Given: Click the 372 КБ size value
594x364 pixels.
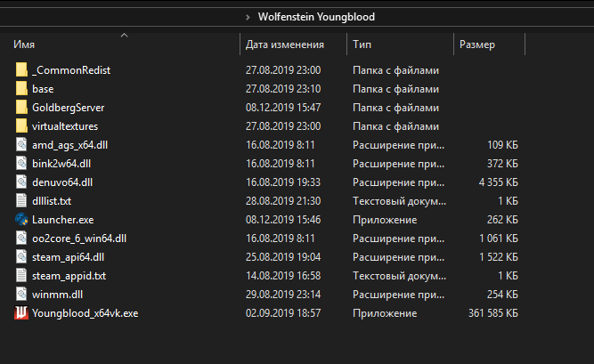Looking at the screenshot, I should [502, 164].
